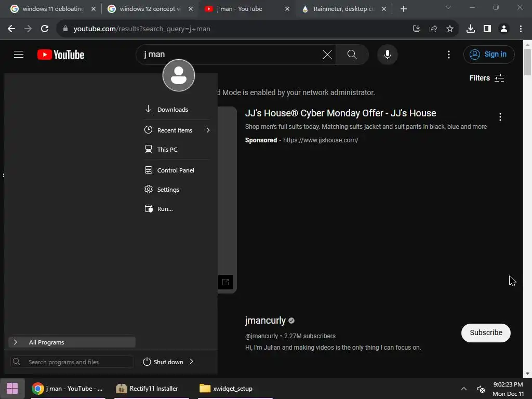This screenshot has width=532, height=399.
Task: Switch to the windows 12 concept tab
Action: pyautogui.click(x=150, y=9)
